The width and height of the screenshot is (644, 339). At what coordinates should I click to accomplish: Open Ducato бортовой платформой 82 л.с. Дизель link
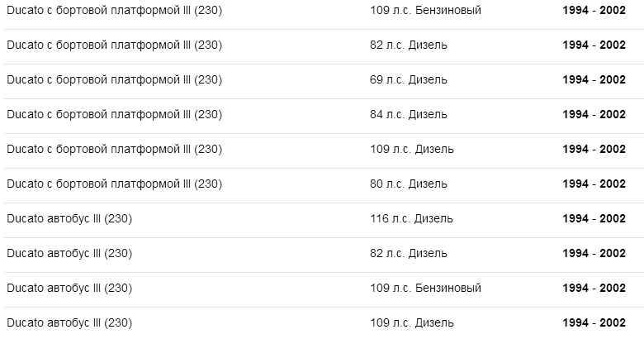click(114, 45)
